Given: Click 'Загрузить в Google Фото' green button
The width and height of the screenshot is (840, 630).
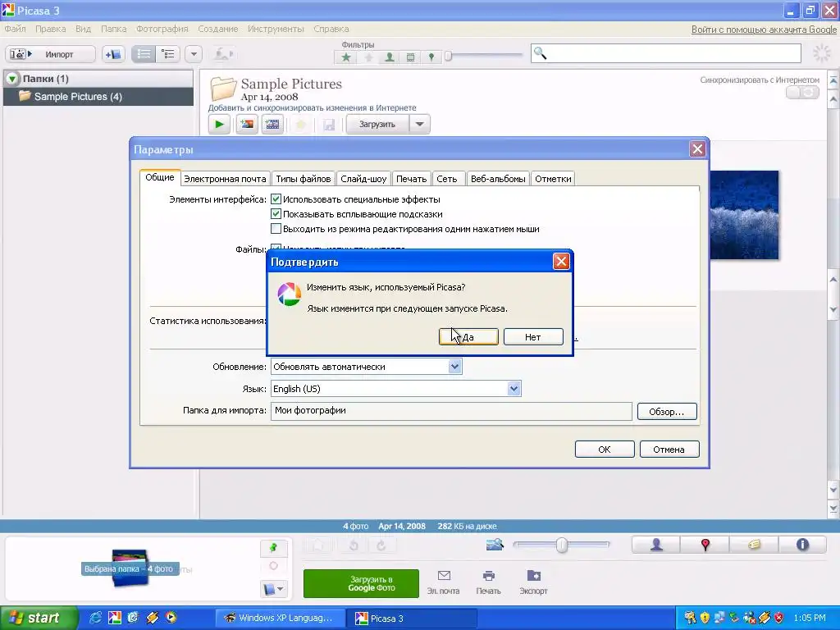Looking at the screenshot, I should click(x=361, y=583).
